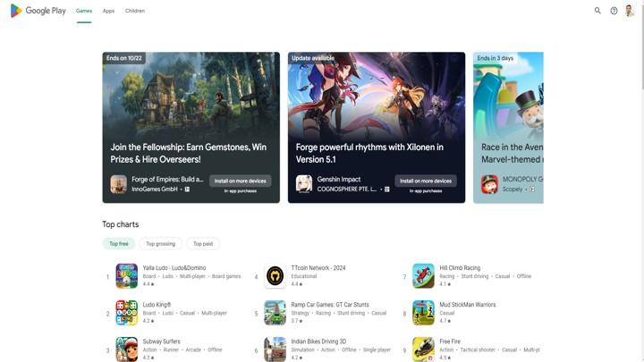Click content rating icon beside InnoGames GmbH

point(187,189)
